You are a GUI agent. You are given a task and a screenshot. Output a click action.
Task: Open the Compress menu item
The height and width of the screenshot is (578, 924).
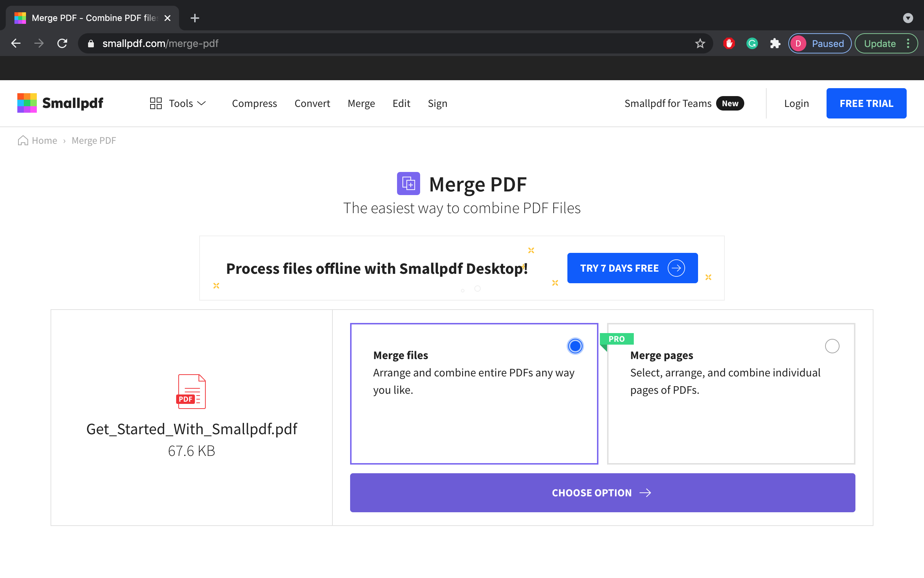click(254, 103)
